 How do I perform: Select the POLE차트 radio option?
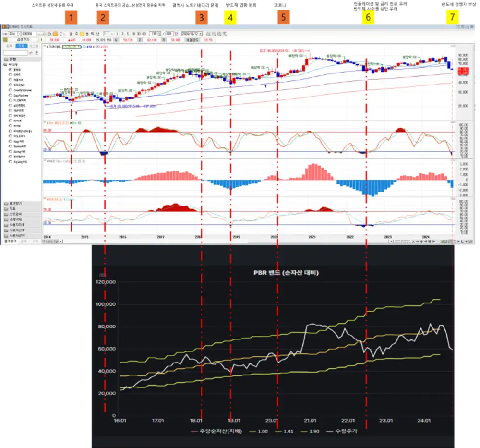coord(17,136)
